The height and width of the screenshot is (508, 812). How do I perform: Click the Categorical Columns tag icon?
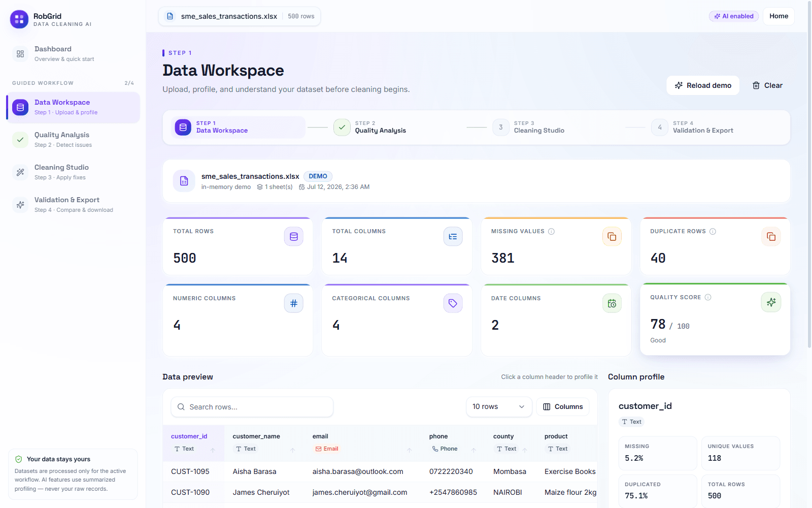coord(453,303)
